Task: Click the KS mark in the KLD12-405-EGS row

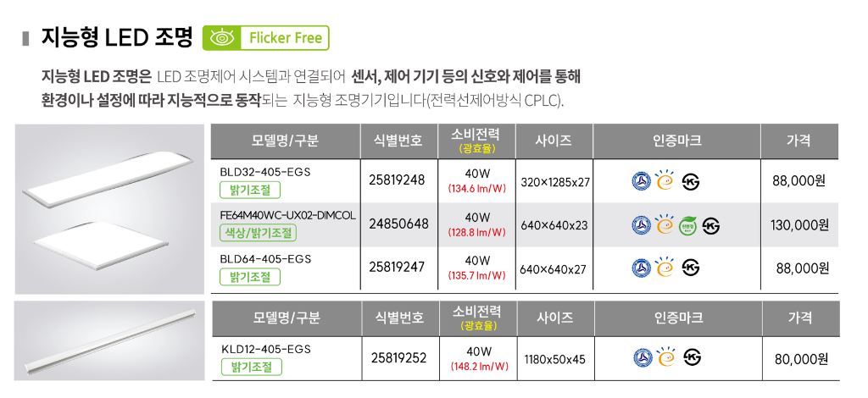Action: coord(692,358)
